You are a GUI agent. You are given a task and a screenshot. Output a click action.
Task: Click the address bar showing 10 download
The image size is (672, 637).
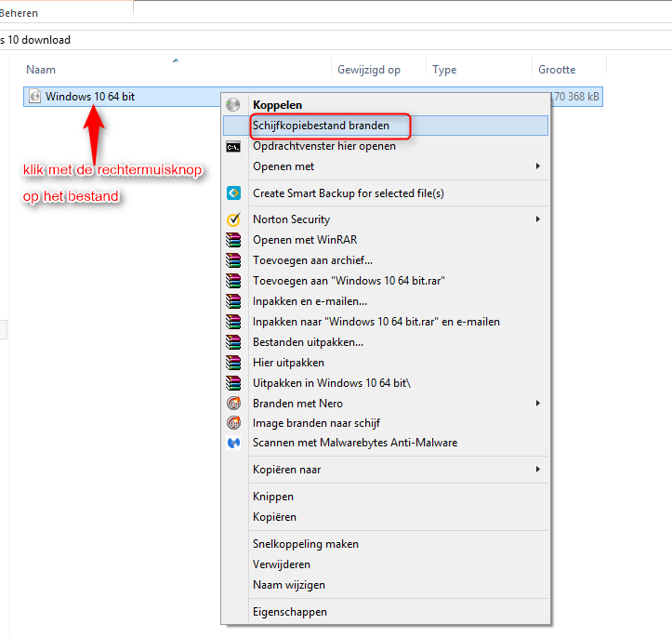[x=336, y=40]
